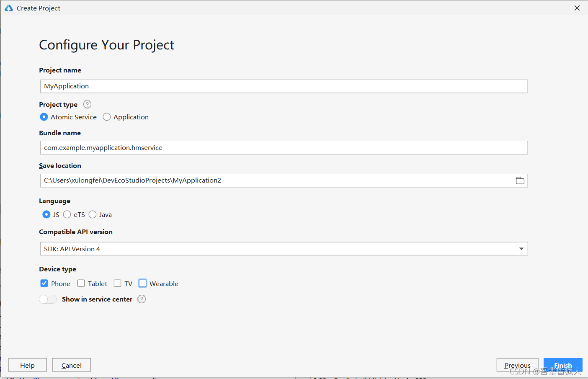Click the Configure Your Project heading
Viewport: 588px width, 379px height.
tap(106, 45)
